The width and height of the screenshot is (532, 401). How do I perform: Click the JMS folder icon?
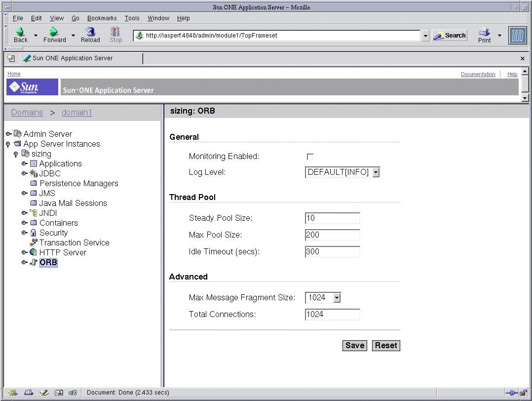(34, 193)
